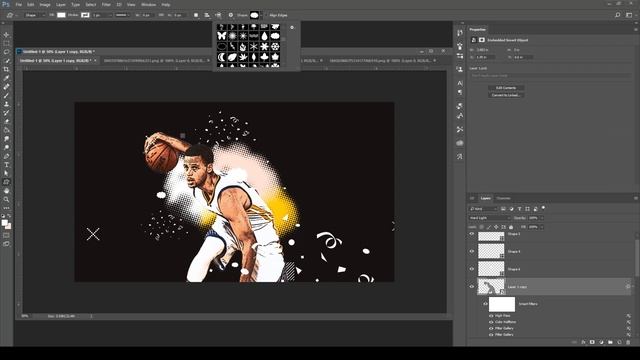Select the Lasso tool
Viewport: 640px width, 360px height.
6,52
